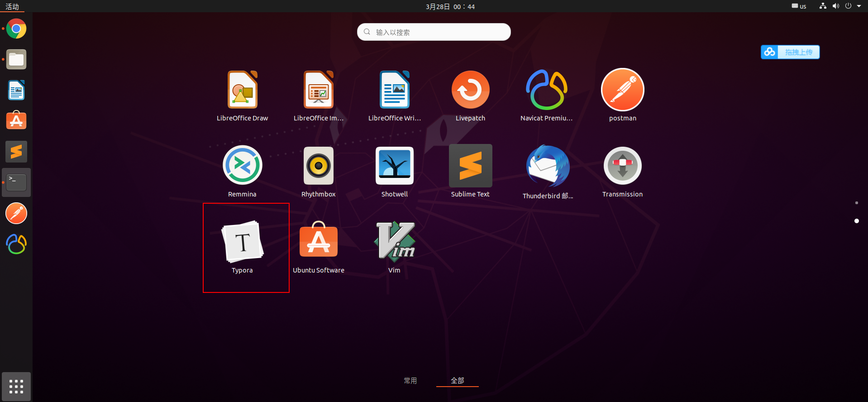Launch postman from the app grid

tap(623, 96)
